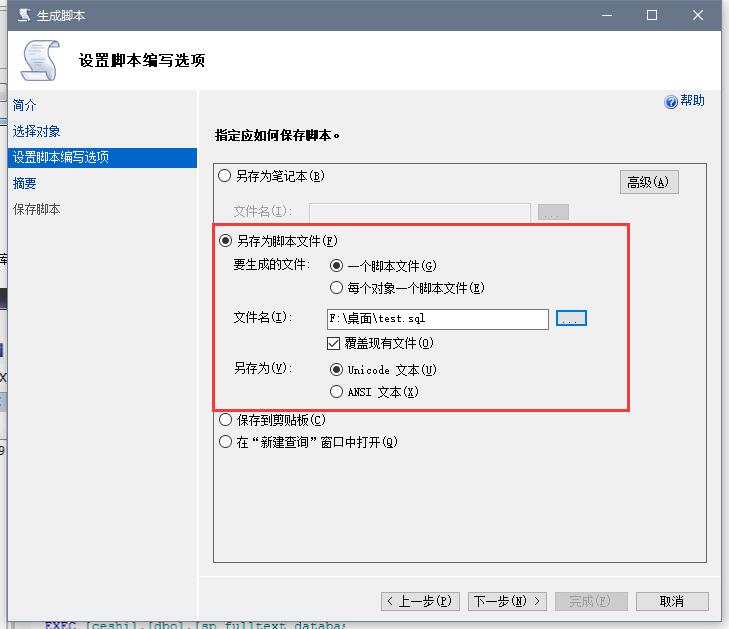Click 上一步 to go back

click(x=420, y=601)
